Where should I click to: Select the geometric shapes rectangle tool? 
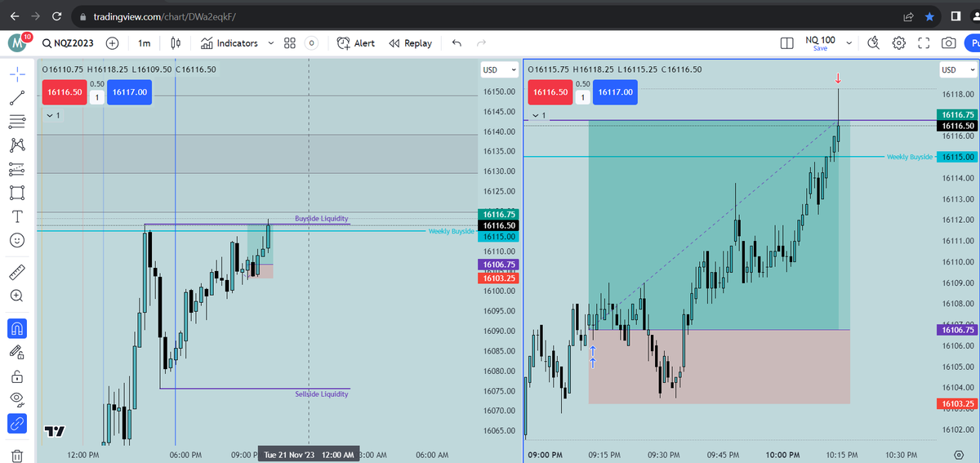(16, 193)
